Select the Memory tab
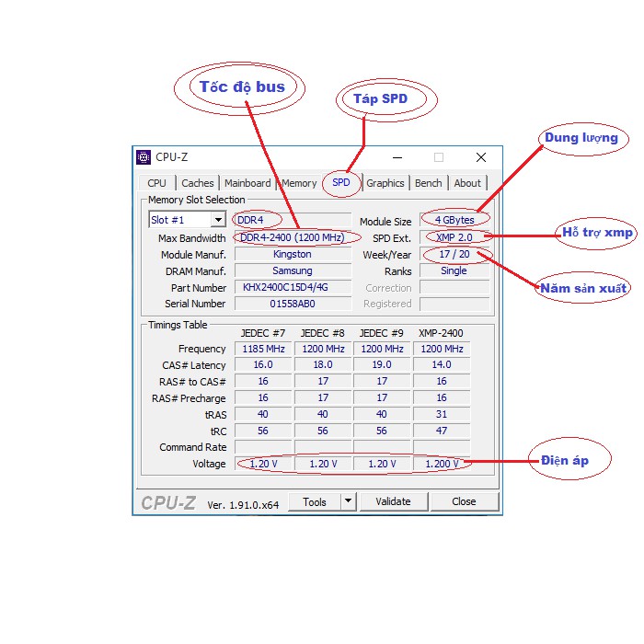The width and height of the screenshot is (644, 644). tap(299, 183)
